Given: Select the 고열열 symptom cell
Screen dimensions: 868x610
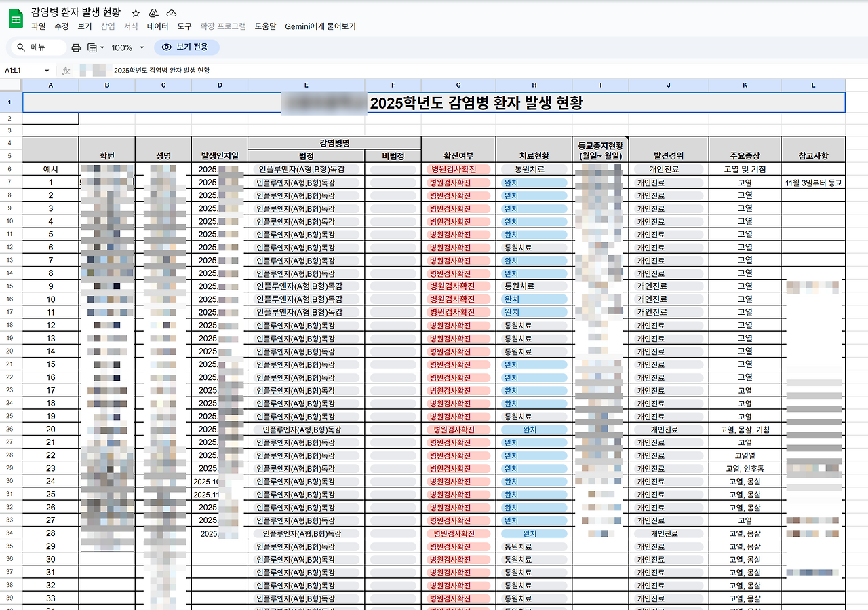Looking at the screenshot, I should 745,455.
